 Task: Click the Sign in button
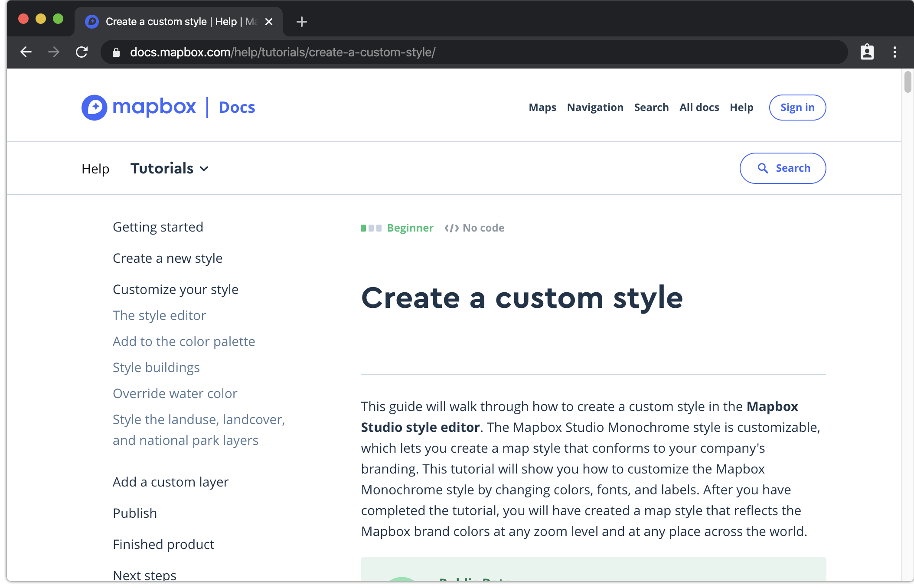pyautogui.click(x=797, y=107)
